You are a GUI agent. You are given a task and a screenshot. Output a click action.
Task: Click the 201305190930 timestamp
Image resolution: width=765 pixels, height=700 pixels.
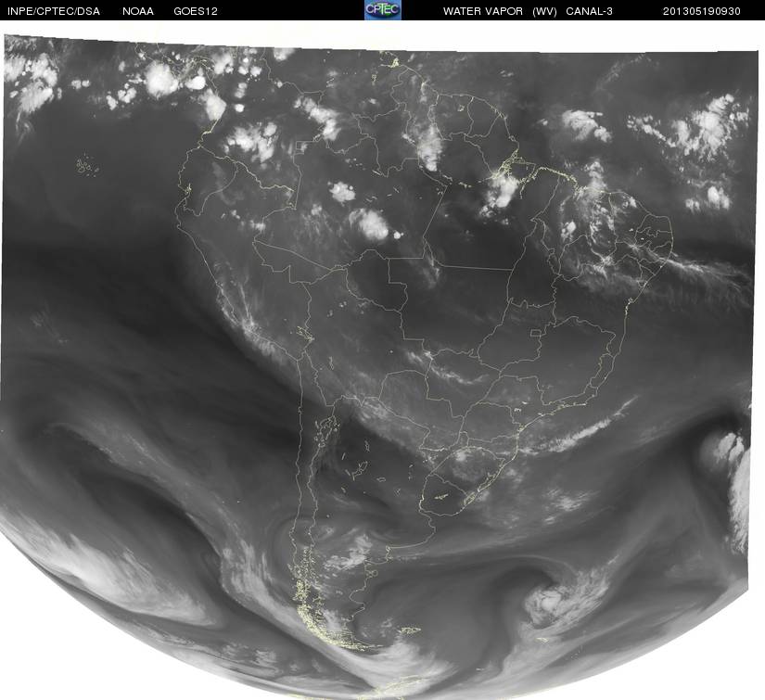tap(702, 11)
